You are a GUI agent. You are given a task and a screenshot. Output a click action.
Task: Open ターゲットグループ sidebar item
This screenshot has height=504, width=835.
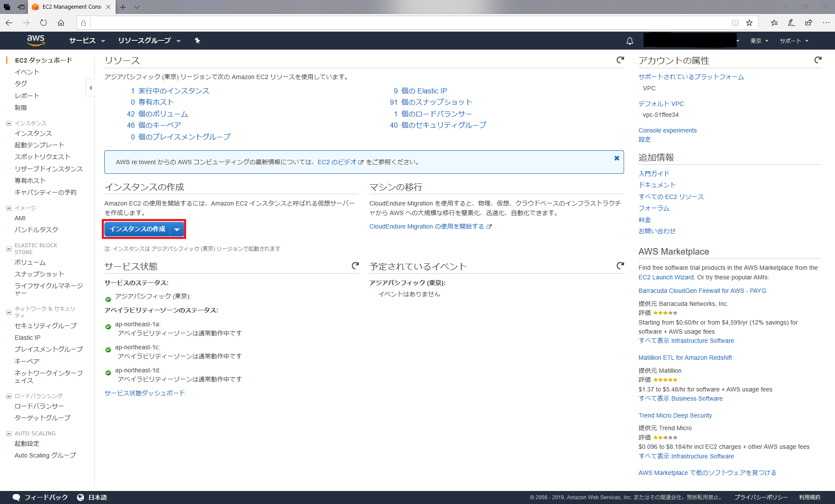(42, 418)
